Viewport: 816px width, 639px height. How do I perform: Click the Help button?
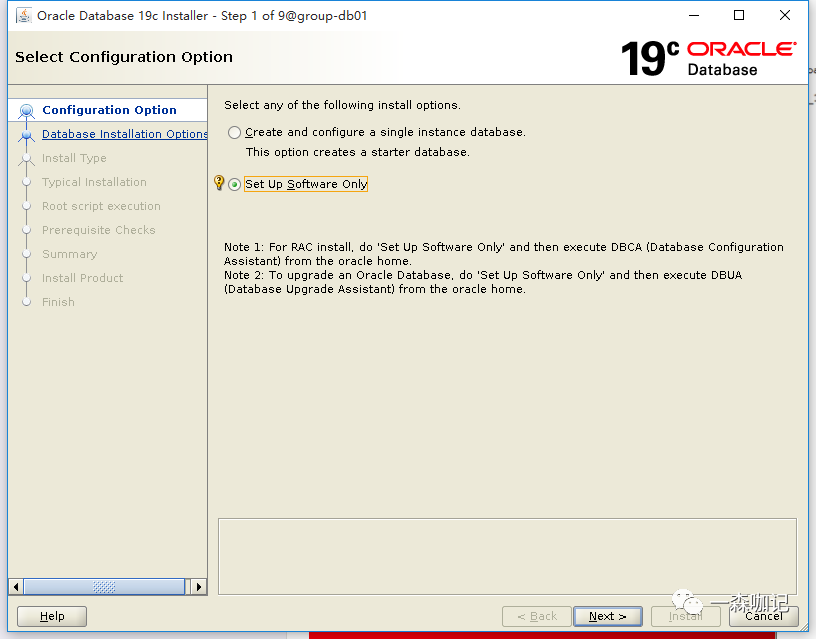click(x=52, y=616)
